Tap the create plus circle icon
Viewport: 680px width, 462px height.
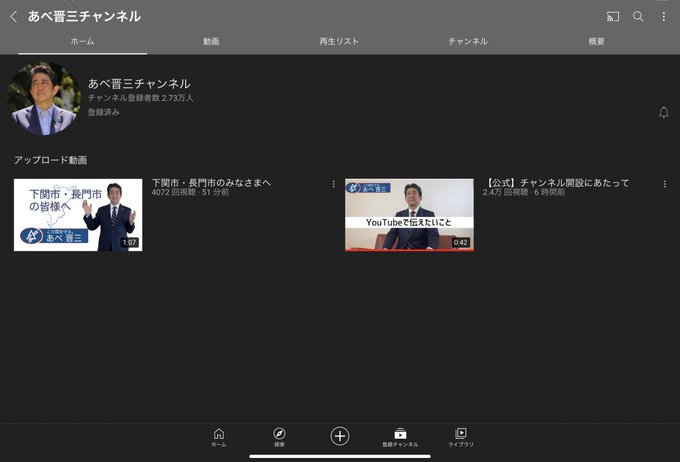point(340,436)
